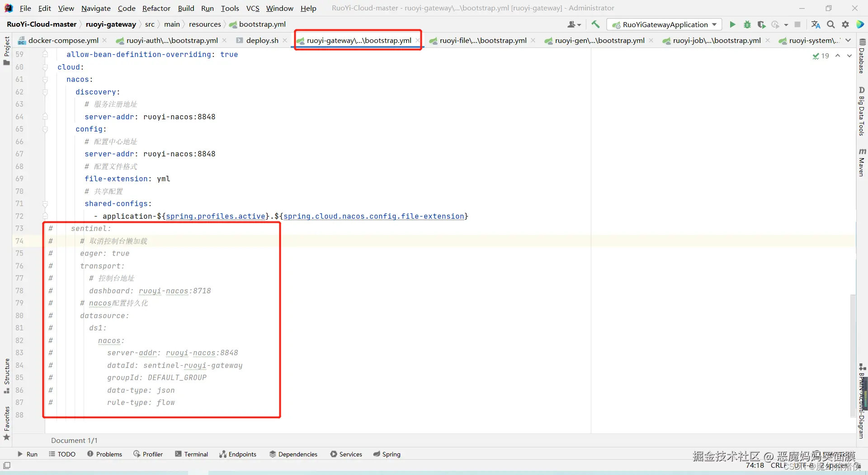The width and height of the screenshot is (868, 475).
Task: Open the Terminal tool window
Action: point(191,454)
